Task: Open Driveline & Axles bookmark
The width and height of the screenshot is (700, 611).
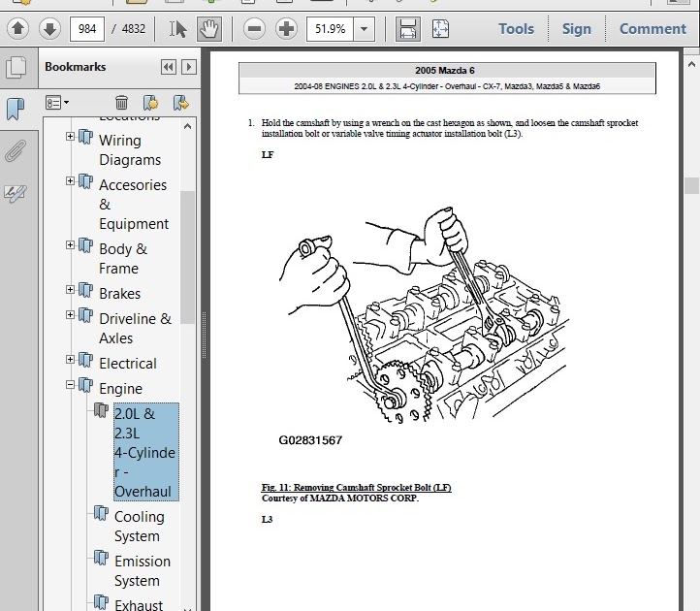Action: 136,328
